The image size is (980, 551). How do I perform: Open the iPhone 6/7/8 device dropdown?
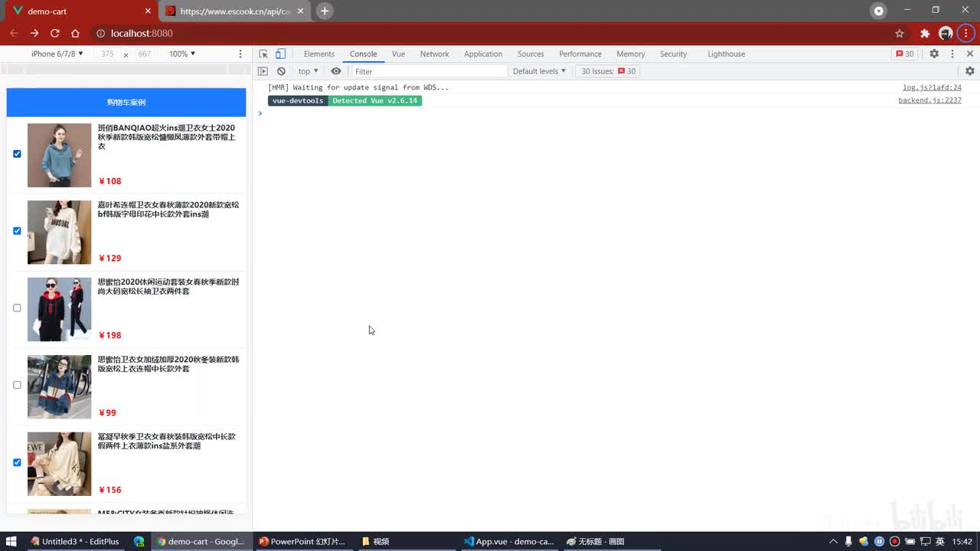[x=57, y=54]
